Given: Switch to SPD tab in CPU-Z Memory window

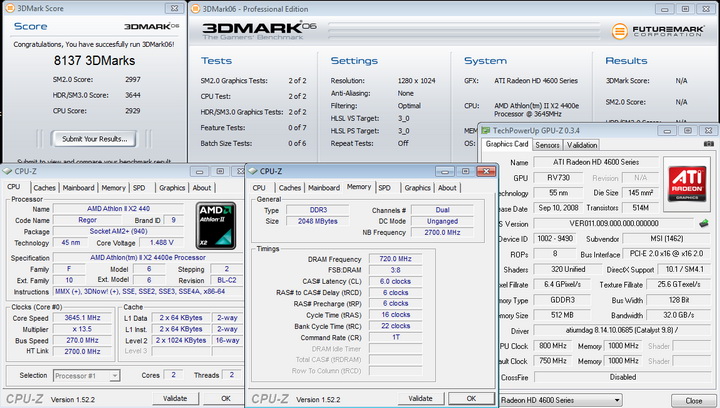Looking at the screenshot, I should coord(385,188).
